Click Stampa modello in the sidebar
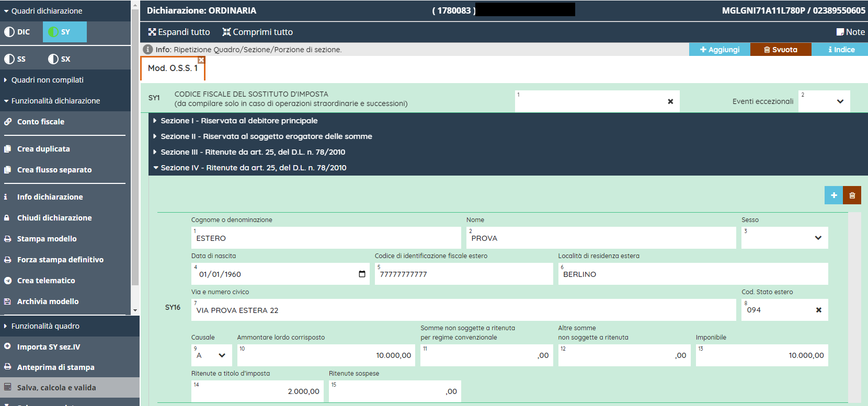The image size is (868, 406). pyautogui.click(x=47, y=239)
